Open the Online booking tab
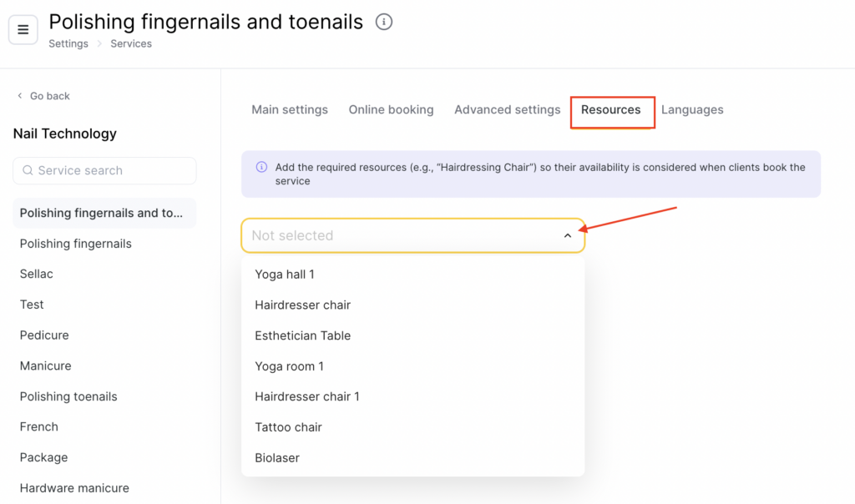855x504 pixels. point(391,110)
